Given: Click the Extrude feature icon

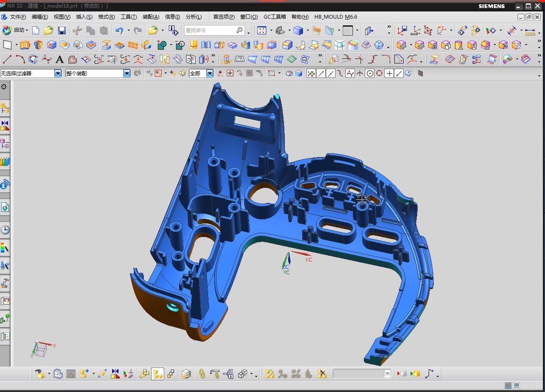Looking at the screenshot, I should 25,45.
